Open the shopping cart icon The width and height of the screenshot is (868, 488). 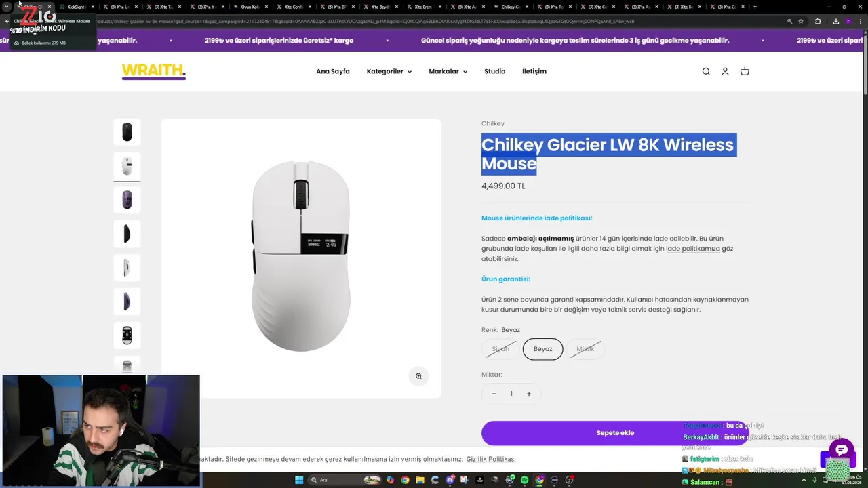coord(745,71)
